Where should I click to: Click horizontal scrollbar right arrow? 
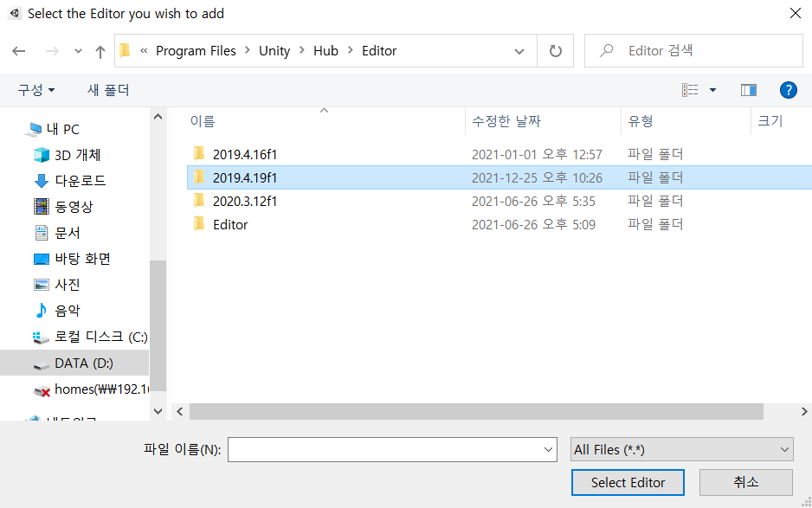[803, 412]
